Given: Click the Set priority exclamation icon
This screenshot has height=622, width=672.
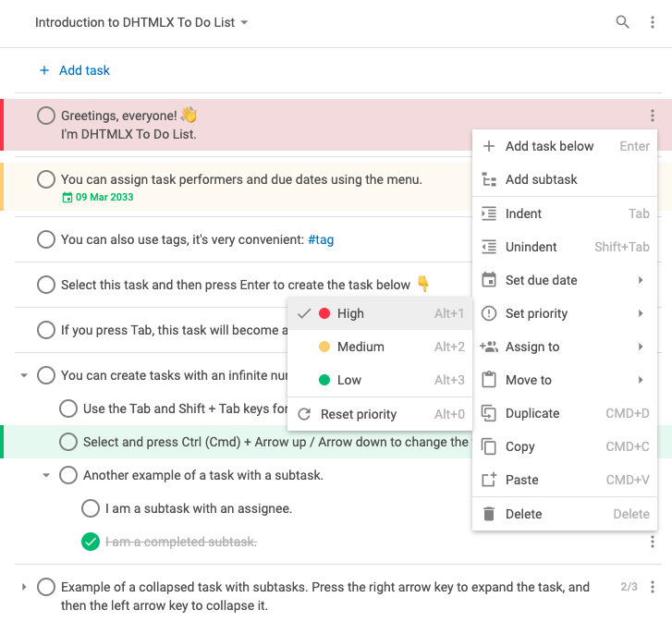Looking at the screenshot, I should (x=489, y=313).
